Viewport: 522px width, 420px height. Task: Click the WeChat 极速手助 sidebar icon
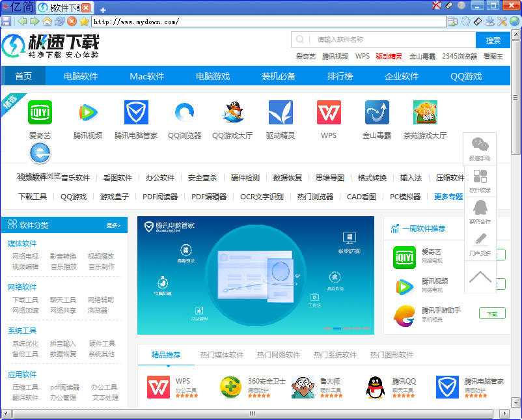point(480,148)
